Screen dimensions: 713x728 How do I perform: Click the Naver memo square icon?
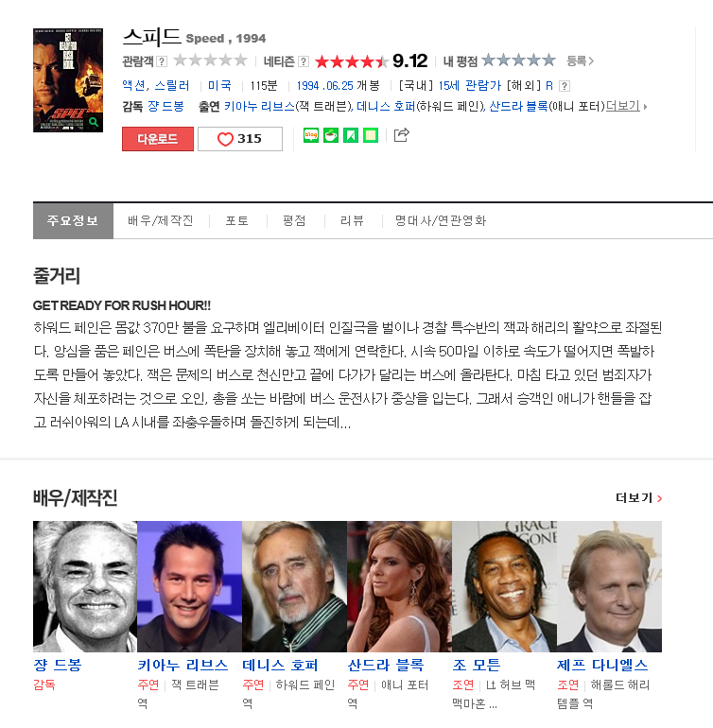click(x=371, y=135)
